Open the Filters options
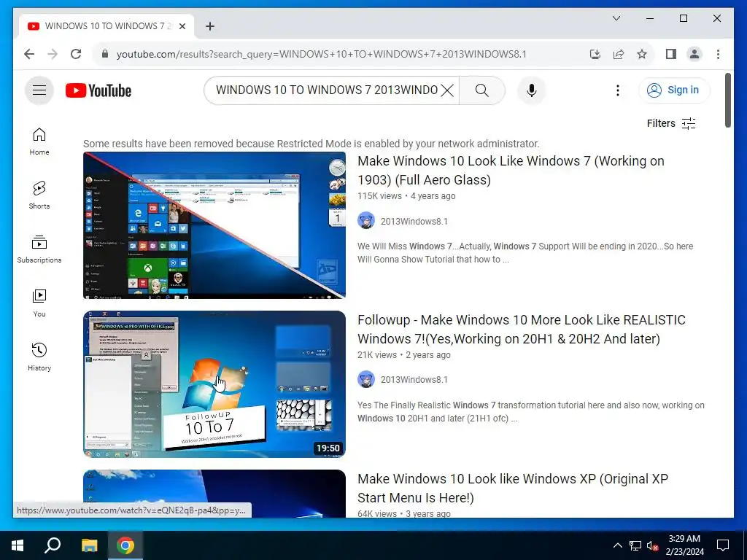This screenshot has width=747, height=560. (671, 123)
